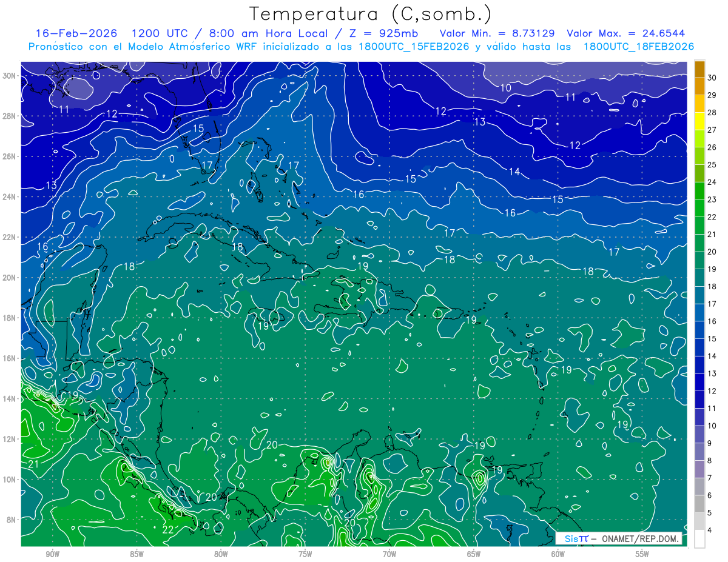Click "Valor Max. = 24.6544"

[627, 33]
